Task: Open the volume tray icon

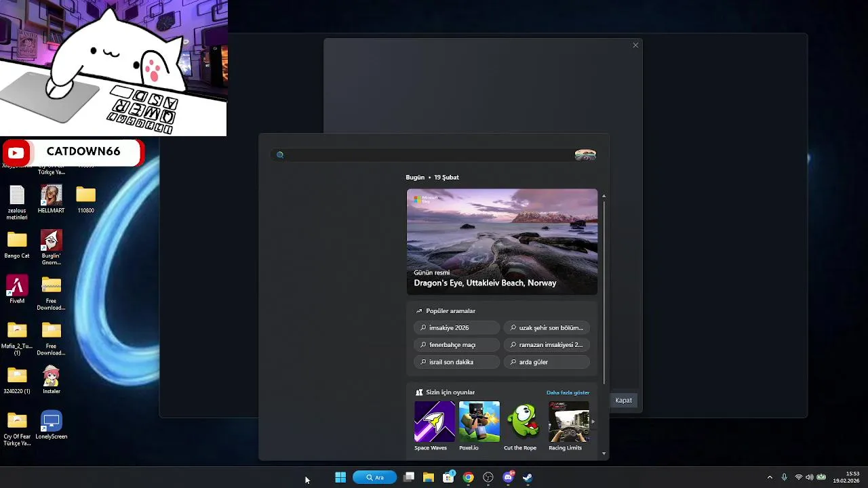Action: pyautogui.click(x=809, y=477)
